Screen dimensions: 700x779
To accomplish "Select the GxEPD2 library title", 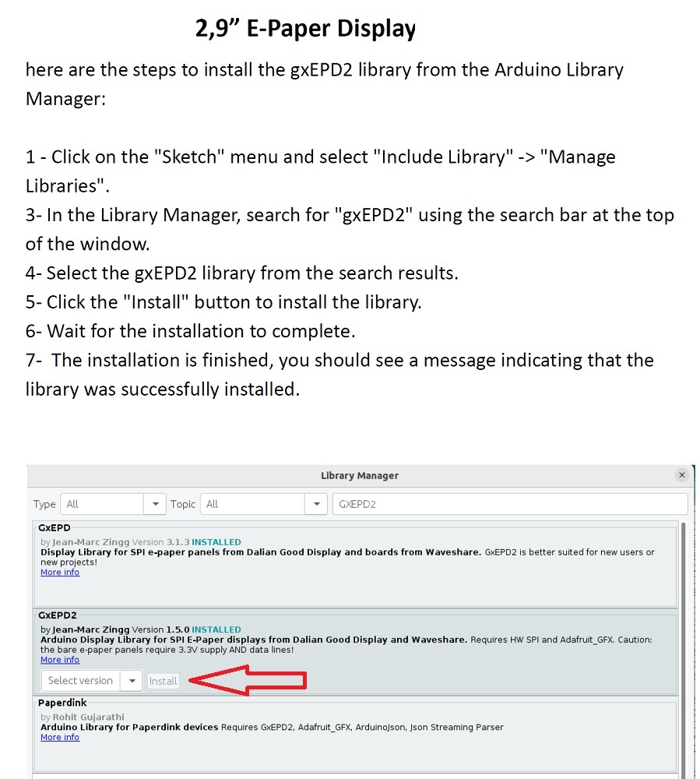I will pyautogui.click(x=58, y=615).
